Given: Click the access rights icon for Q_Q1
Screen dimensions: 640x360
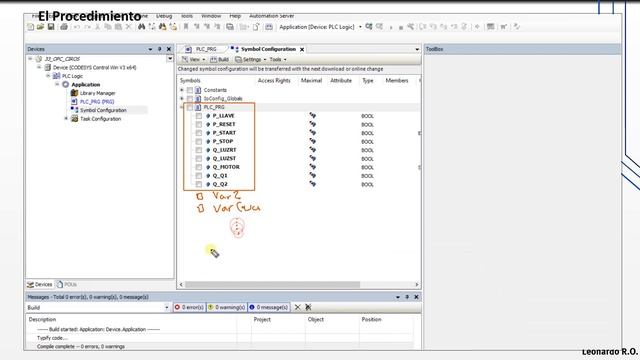Looking at the screenshot, I should (x=312, y=176).
